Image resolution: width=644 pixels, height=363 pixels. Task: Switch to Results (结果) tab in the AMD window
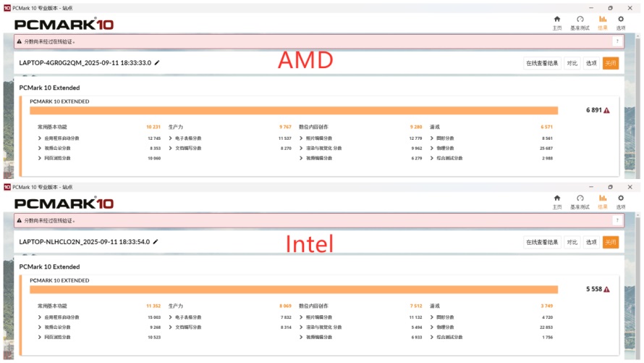tap(603, 20)
